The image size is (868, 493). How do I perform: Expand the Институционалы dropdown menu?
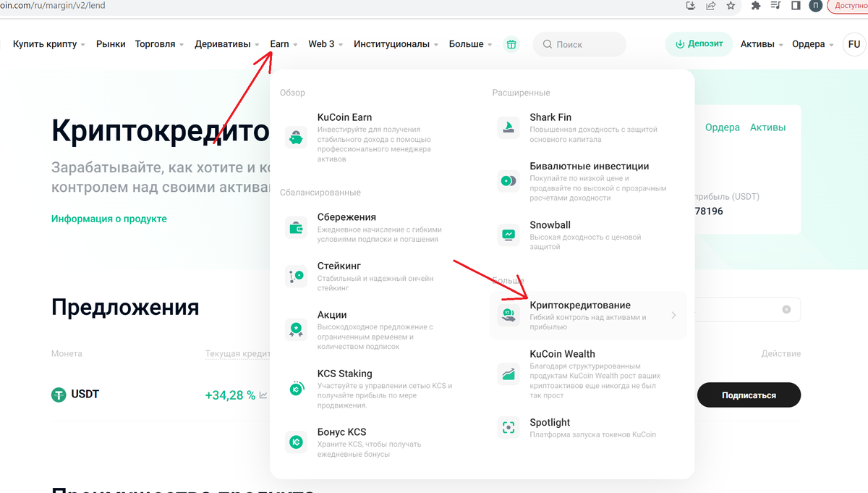(x=396, y=44)
